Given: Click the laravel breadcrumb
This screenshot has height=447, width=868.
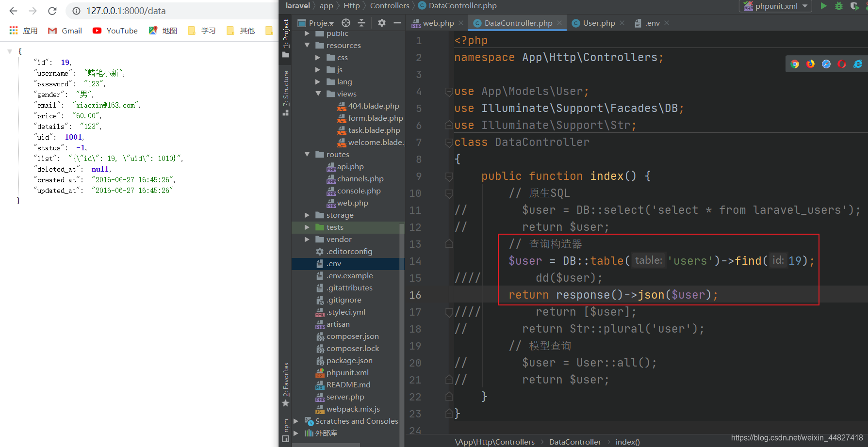Looking at the screenshot, I should (297, 6).
